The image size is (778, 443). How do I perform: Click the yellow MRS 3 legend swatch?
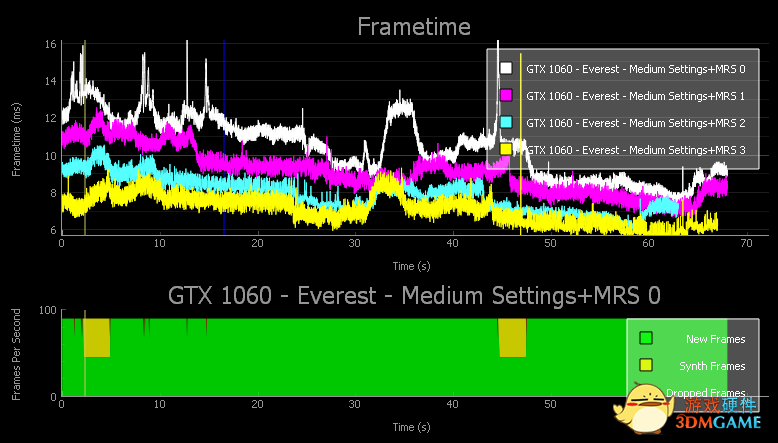506,149
